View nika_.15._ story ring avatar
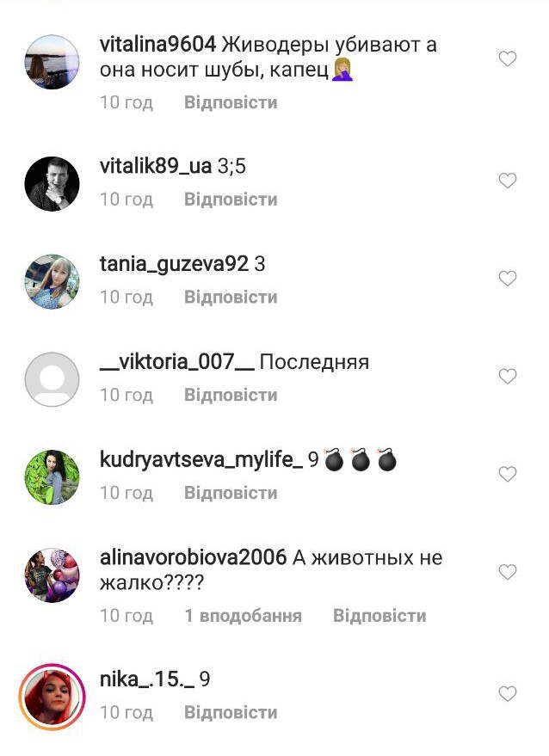549x756 pixels. pyautogui.click(x=52, y=697)
